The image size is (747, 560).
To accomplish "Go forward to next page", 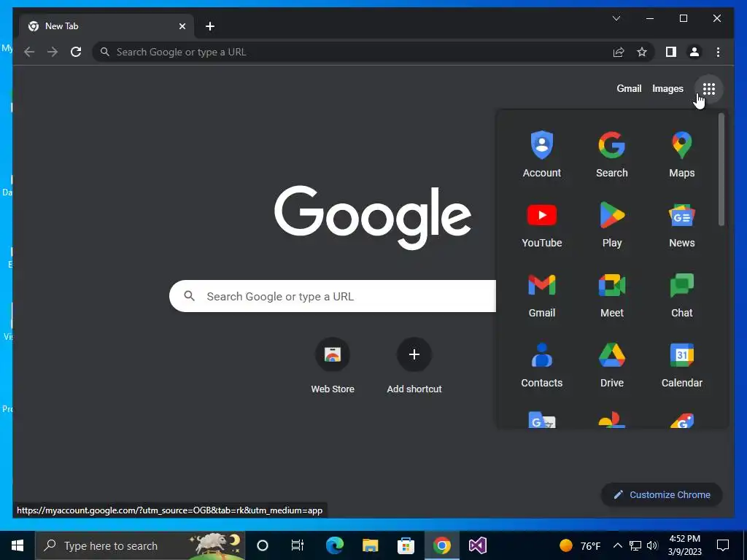I will point(53,52).
